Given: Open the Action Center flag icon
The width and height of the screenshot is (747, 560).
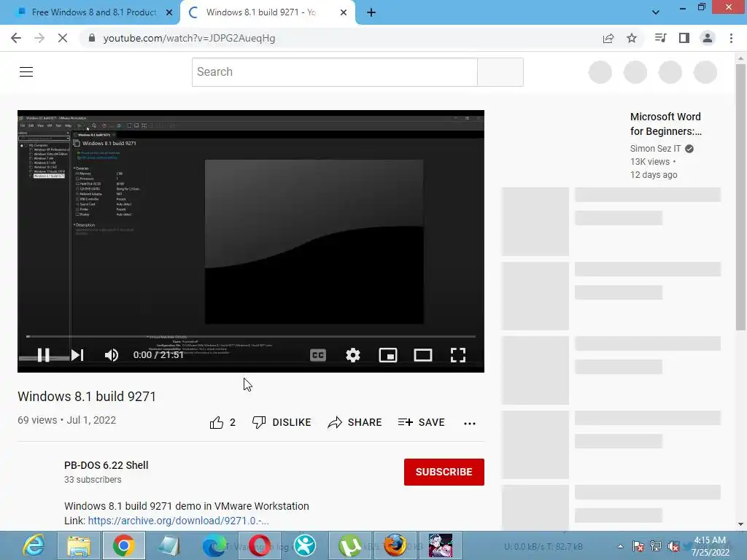Looking at the screenshot, I should [638, 546].
